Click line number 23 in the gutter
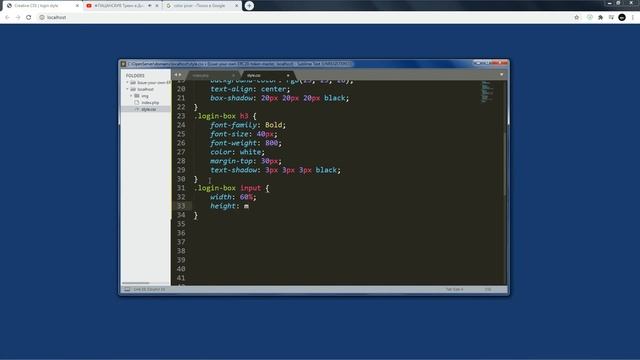 tap(181, 116)
